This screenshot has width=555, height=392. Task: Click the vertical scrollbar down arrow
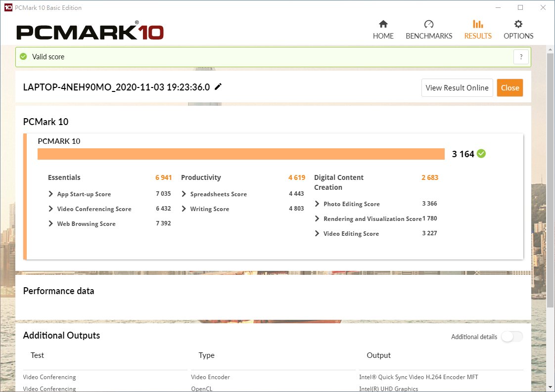550,387
